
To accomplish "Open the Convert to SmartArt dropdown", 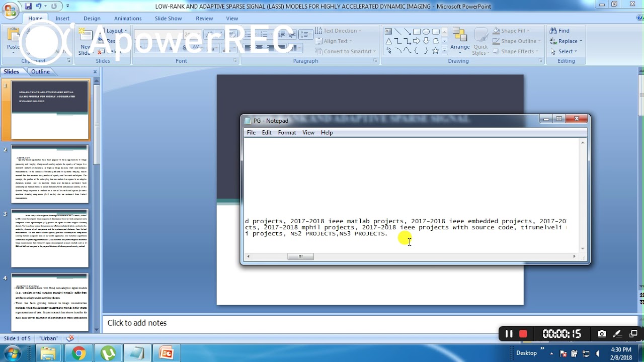I will coord(345,51).
